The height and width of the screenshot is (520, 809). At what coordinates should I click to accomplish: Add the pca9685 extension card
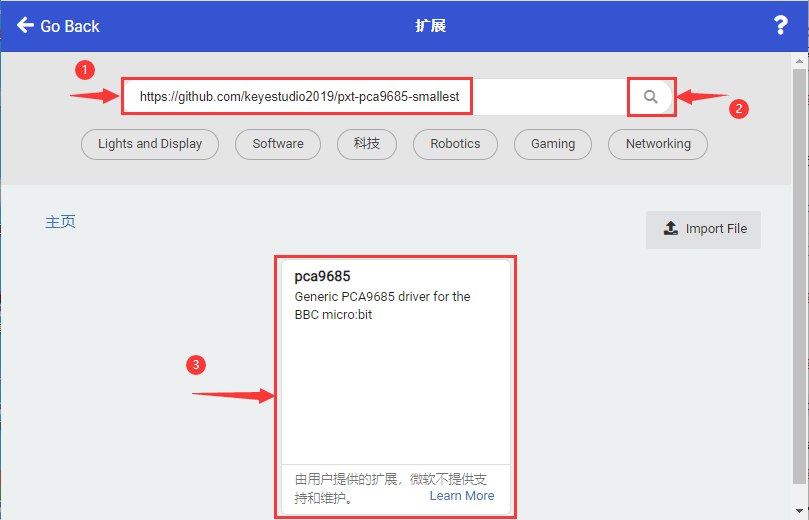point(396,387)
